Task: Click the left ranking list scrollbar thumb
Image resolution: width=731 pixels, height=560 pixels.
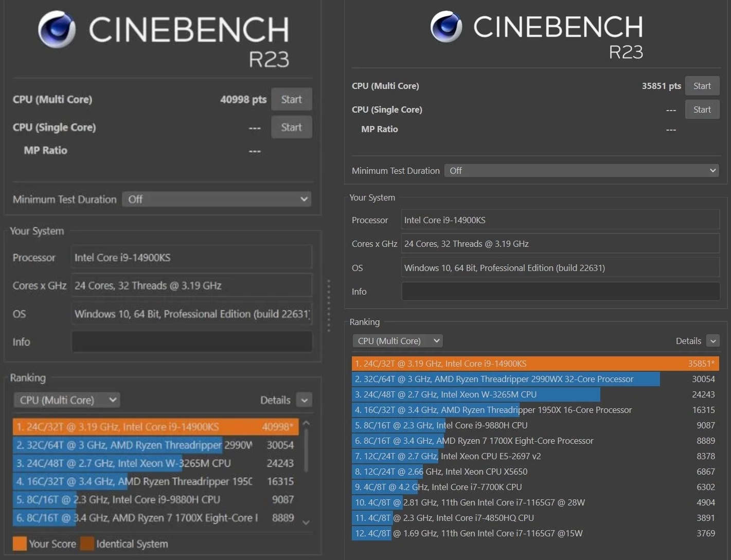Action: tap(306, 450)
